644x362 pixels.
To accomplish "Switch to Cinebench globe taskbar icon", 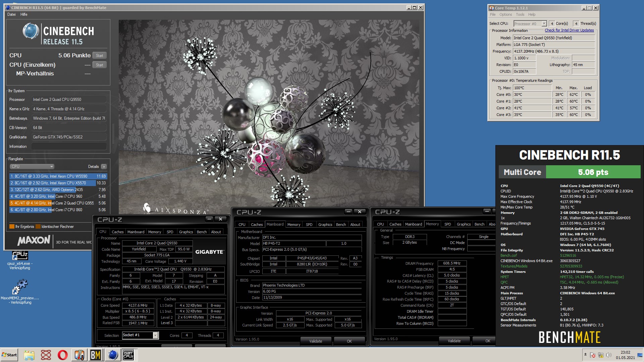I will tap(112, 355).
